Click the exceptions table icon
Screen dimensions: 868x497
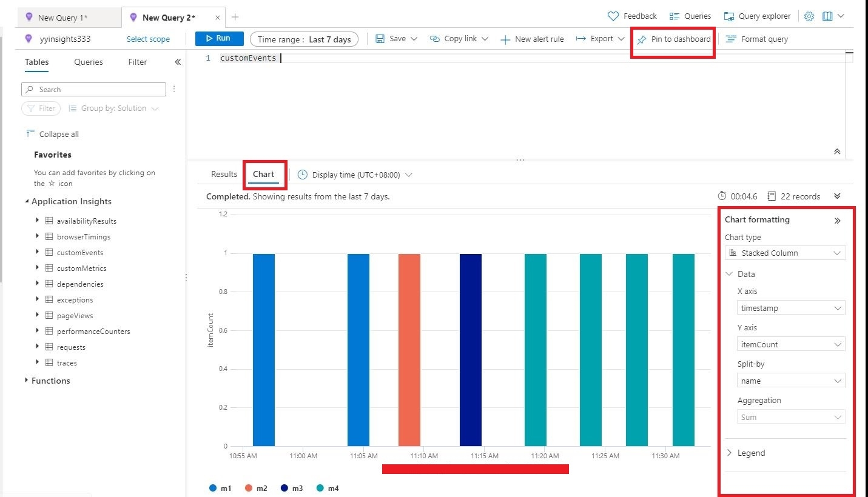tap(49, 299)
